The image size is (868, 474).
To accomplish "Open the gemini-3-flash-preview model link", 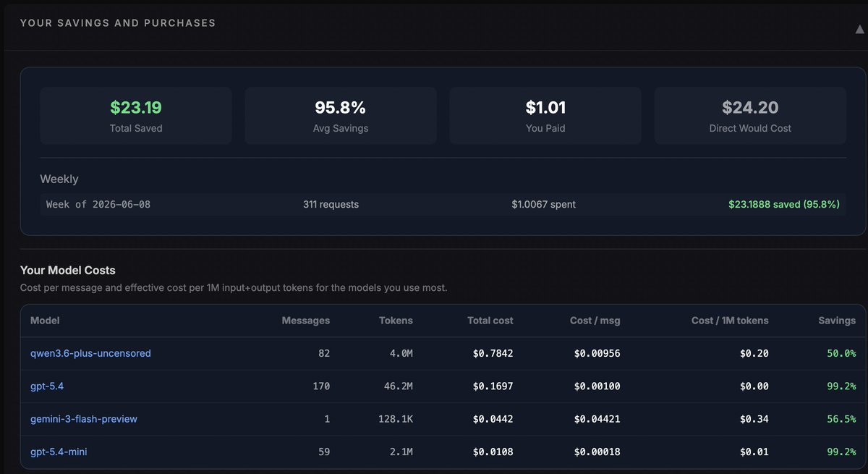I will [x=84, y=419].
